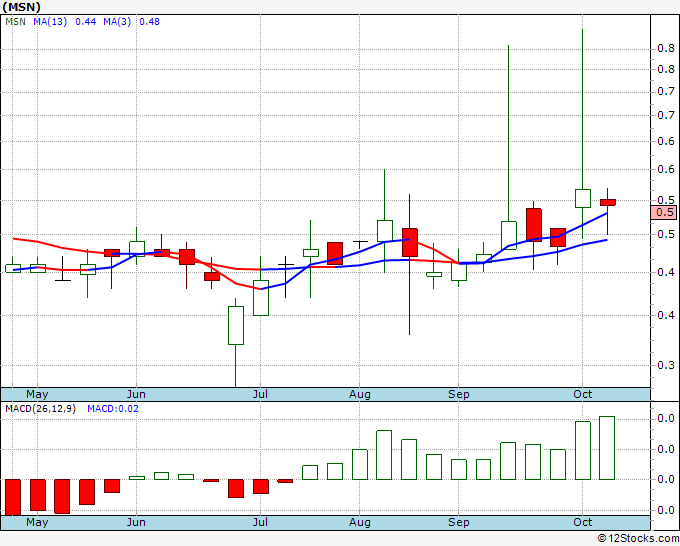Click the May marker on MACD axis
680x546 pixels.
[x=37, y=522]
